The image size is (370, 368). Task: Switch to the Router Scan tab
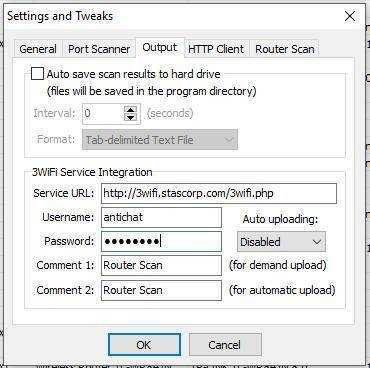pyautogui.click(x=285, y=49)
